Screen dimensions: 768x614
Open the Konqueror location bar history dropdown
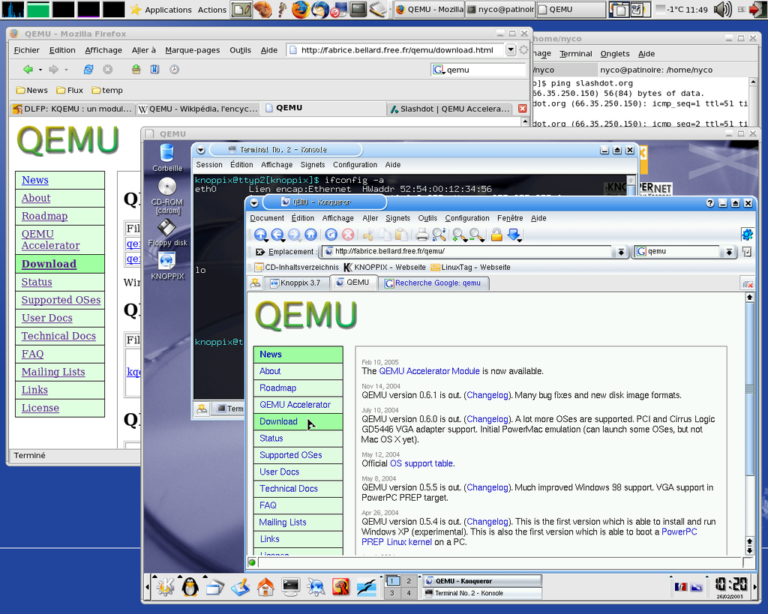621,252
